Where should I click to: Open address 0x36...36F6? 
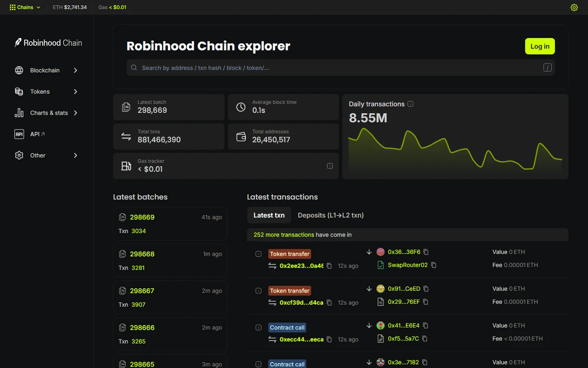(x=404, y=252)
